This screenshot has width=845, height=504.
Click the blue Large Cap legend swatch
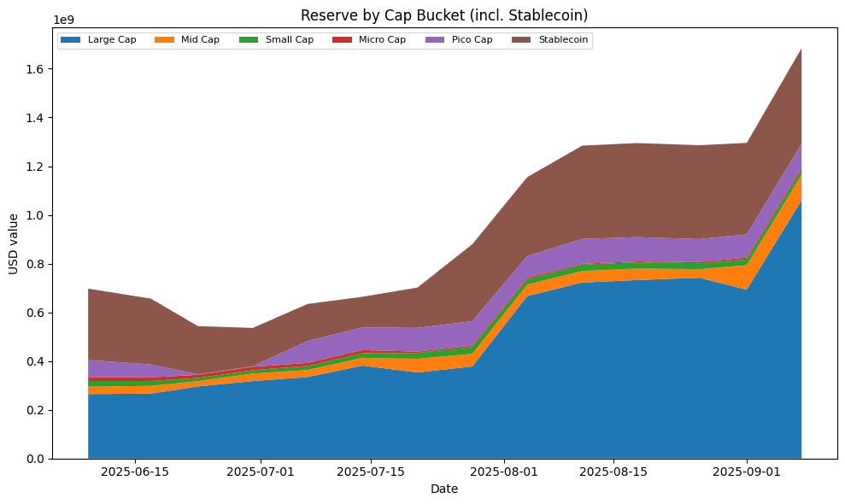pyautogui.click(x=71, y=40)
